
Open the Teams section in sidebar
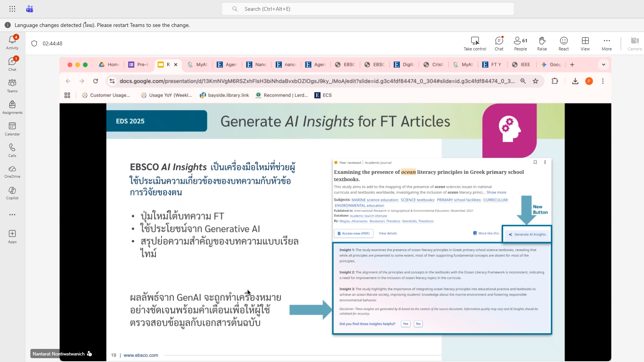[12, 85]
